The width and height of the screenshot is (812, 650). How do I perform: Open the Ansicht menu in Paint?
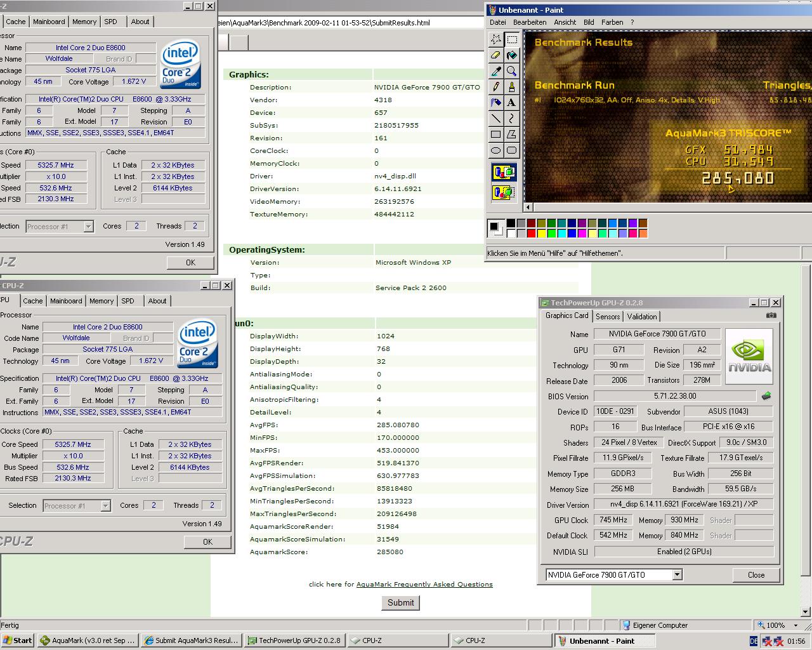point(565,22)
